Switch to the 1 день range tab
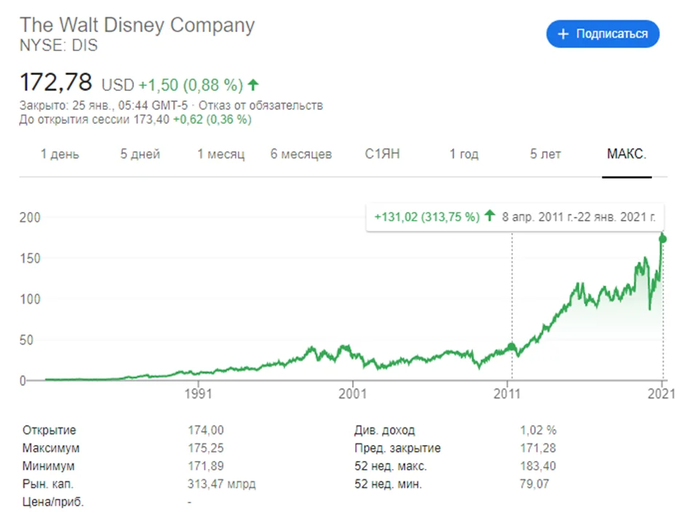700x512 pixels. point(60,154)
